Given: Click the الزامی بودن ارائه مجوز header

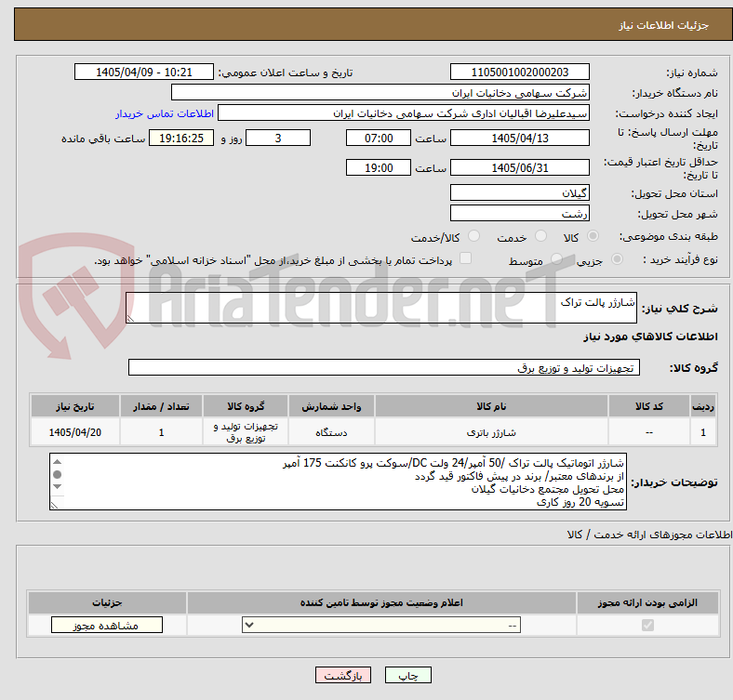Looking at the screenshot, I should coord(647,602).
